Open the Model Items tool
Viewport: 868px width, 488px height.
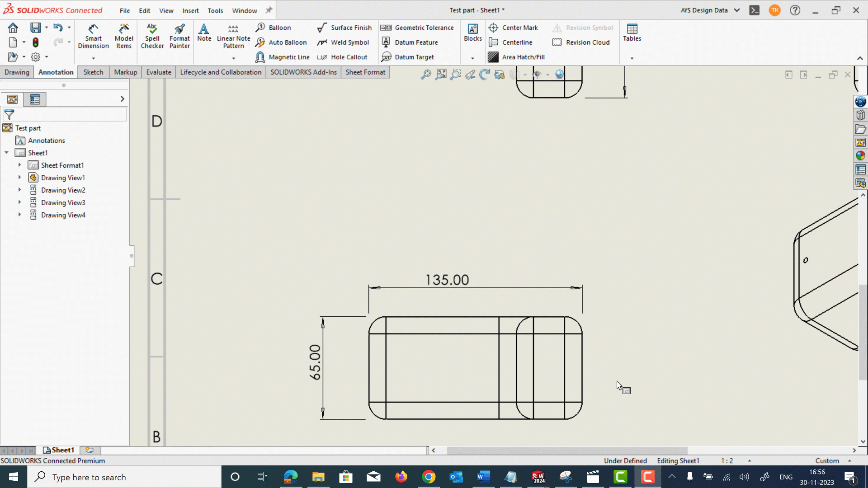124,36
